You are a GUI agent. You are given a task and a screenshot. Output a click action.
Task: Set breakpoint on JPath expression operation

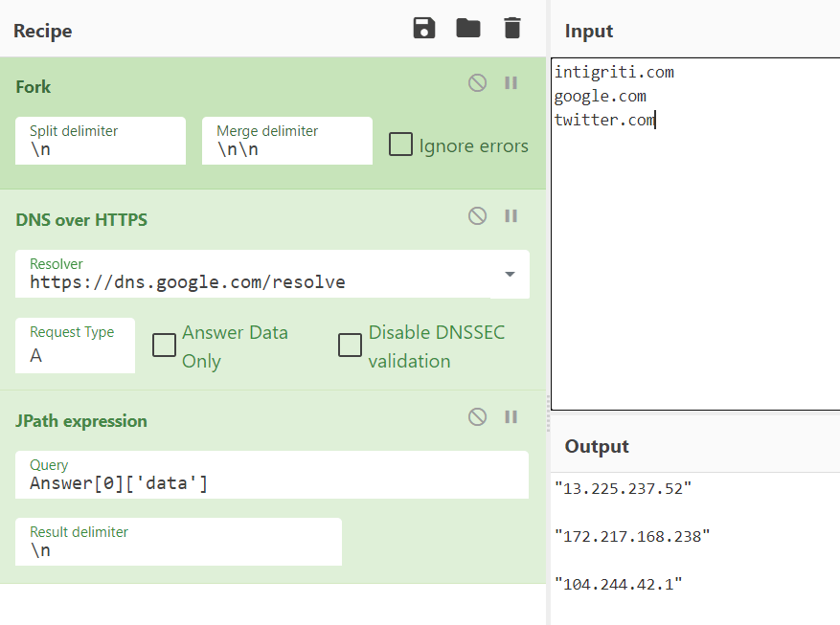(x=511, y=417)
